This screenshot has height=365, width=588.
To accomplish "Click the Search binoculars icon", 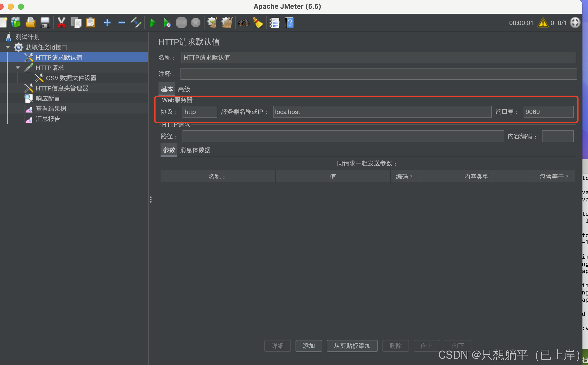I will (x=244, y=23).
